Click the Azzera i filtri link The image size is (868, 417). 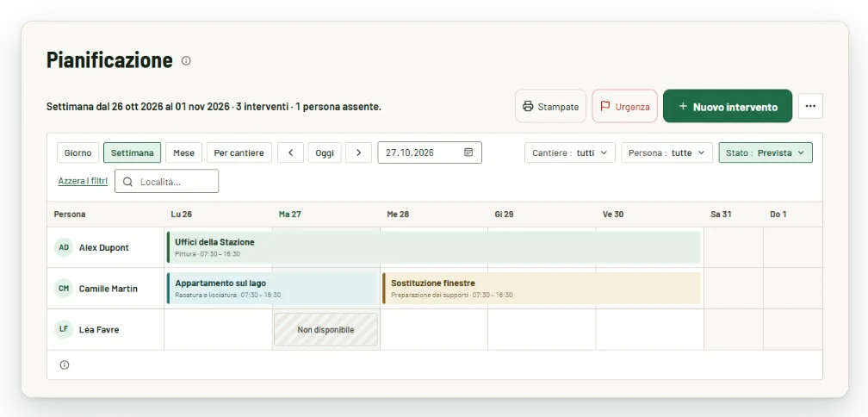click(x=83, y=181)
